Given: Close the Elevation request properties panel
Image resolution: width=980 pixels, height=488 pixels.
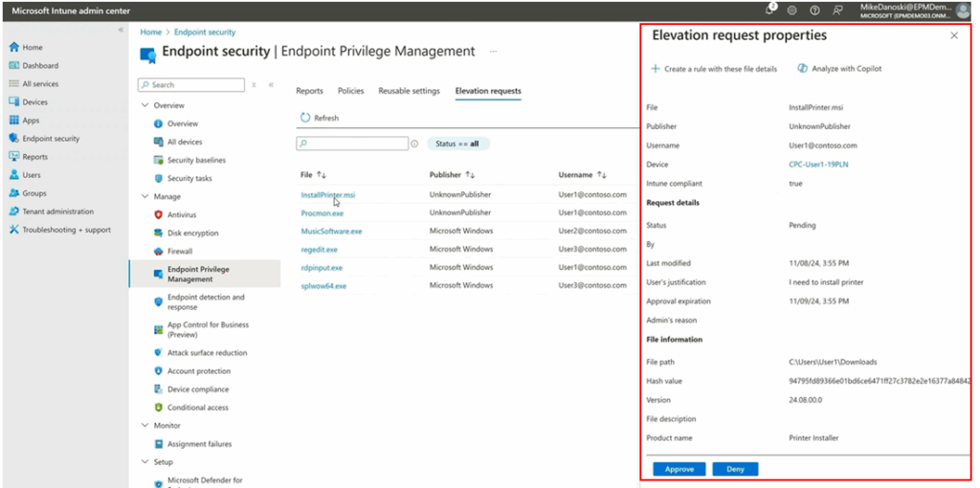Looking at the screenshot, I should pos(953,35).
